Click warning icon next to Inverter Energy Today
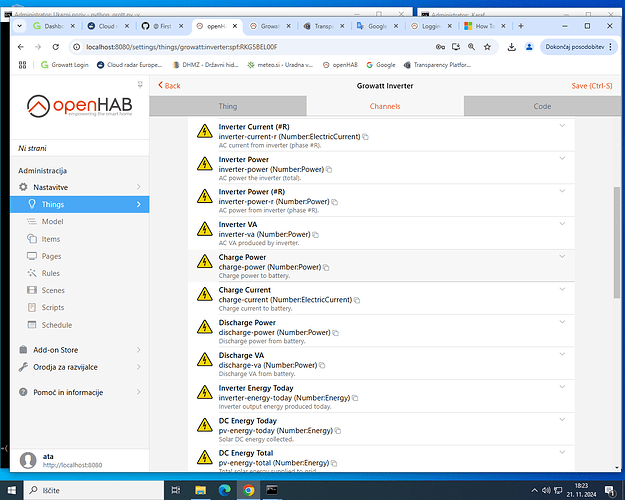Image resolution: width=625 pixels, height=500 pixels. [204, 392]
